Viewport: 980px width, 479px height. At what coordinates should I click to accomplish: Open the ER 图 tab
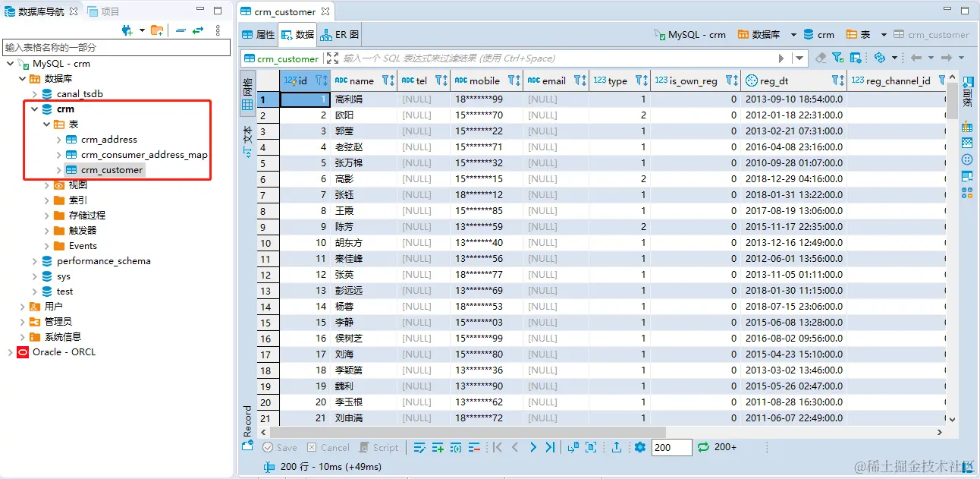(x=339, y=35)
